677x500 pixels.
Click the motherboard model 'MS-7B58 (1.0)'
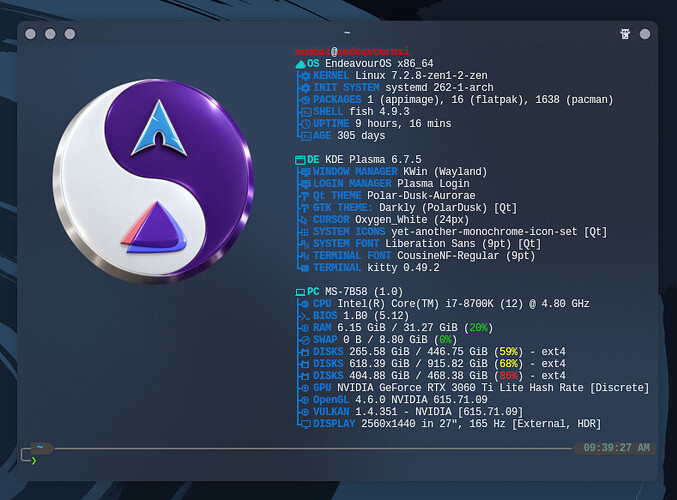tap(364, 292)
